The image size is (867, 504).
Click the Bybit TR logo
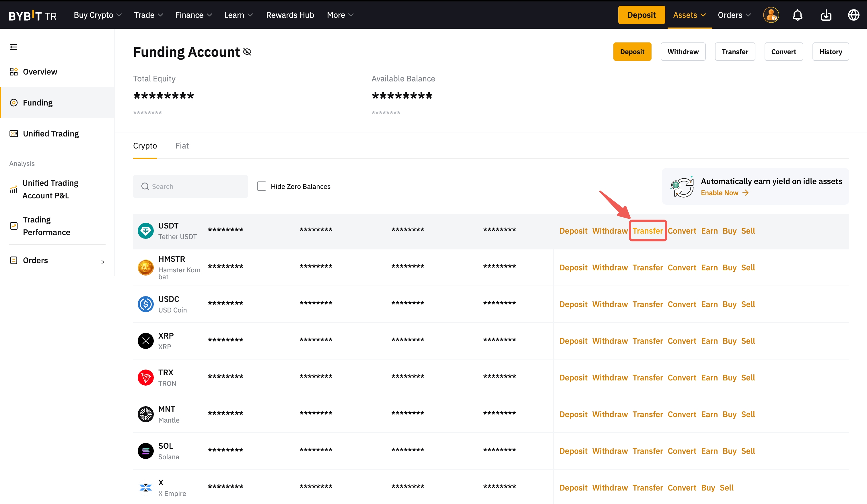[33, 15]
